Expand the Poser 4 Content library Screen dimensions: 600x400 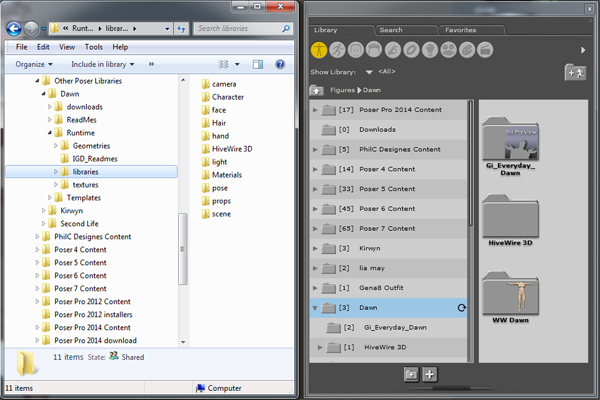coord(316,170)
